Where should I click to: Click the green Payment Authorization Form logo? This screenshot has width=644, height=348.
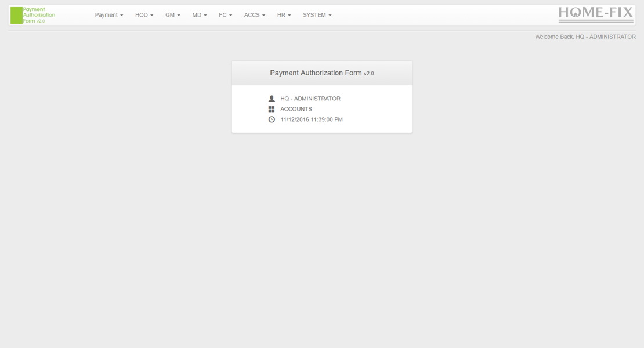pyautogui.click(x=32, y=15)
